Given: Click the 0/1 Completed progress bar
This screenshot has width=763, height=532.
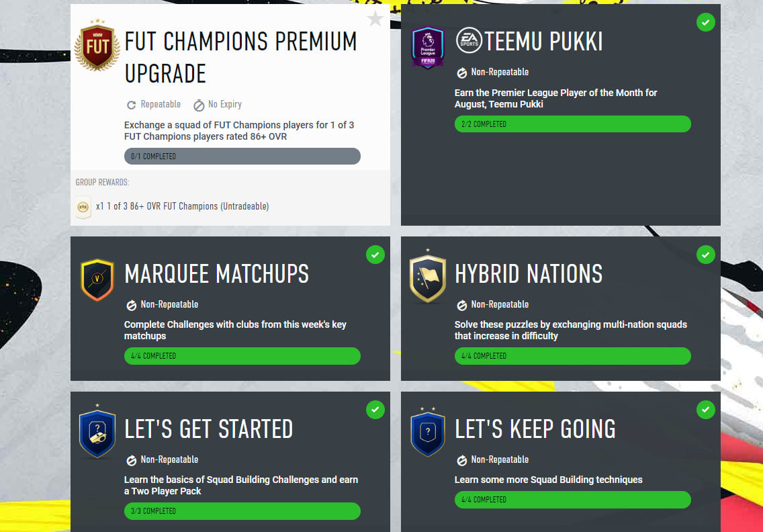Looking at the screenshot, I should point(242,157).
